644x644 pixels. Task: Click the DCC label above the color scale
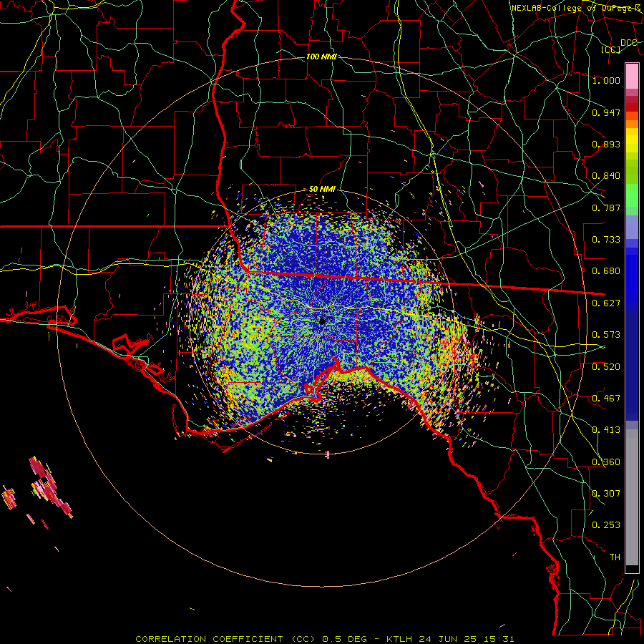[629, 43]
